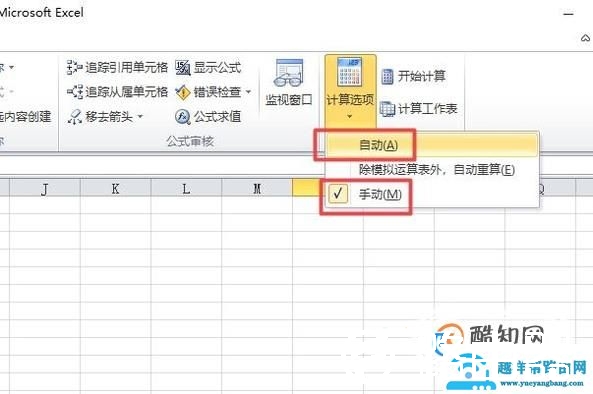Screen dimensions: 593x394
Task: Click the Calculation Options (计算选项) calculator icon
Action: point(349,72)
